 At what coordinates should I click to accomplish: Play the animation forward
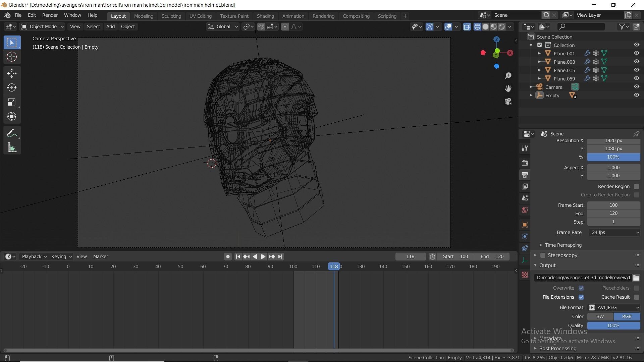263,256
